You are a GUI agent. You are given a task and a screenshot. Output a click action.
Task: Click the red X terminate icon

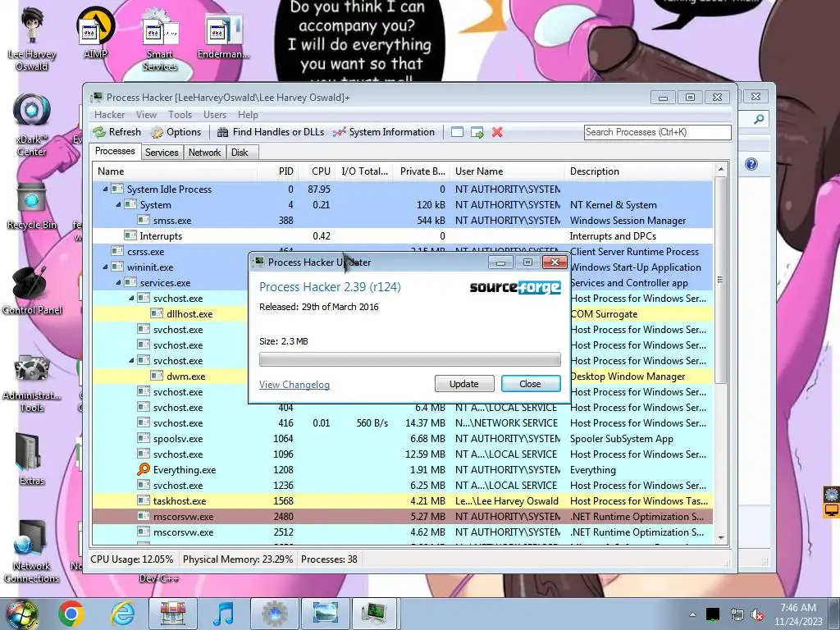point(497,132)
